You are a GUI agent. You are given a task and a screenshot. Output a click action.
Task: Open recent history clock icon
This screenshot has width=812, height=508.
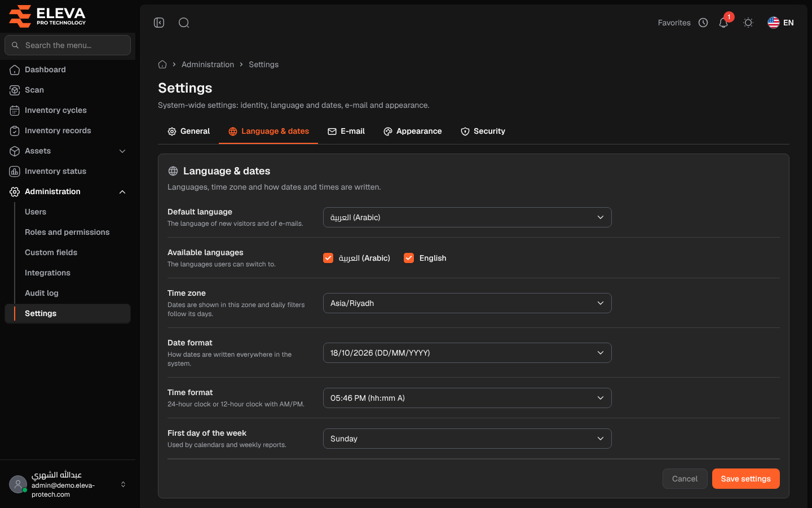click(703, 23)
